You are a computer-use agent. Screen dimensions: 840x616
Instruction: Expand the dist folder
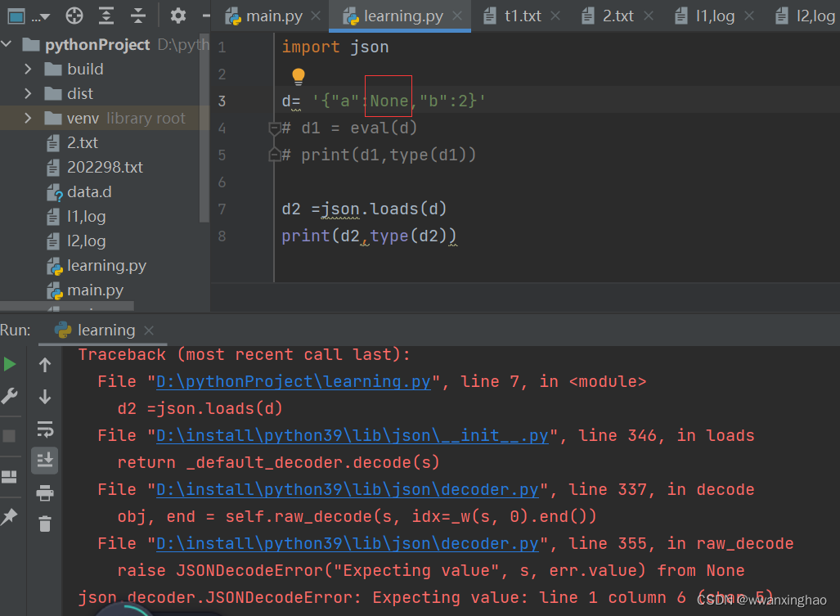click(28, 94)
